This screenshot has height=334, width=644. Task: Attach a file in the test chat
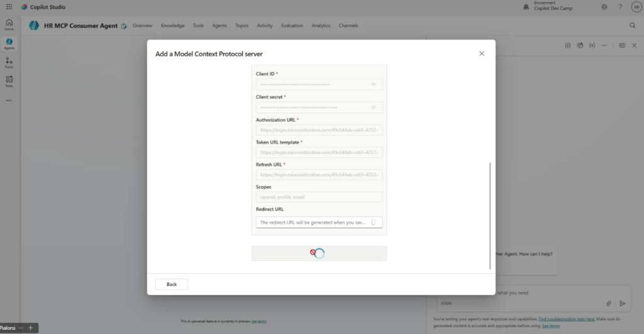pos(609,304)
